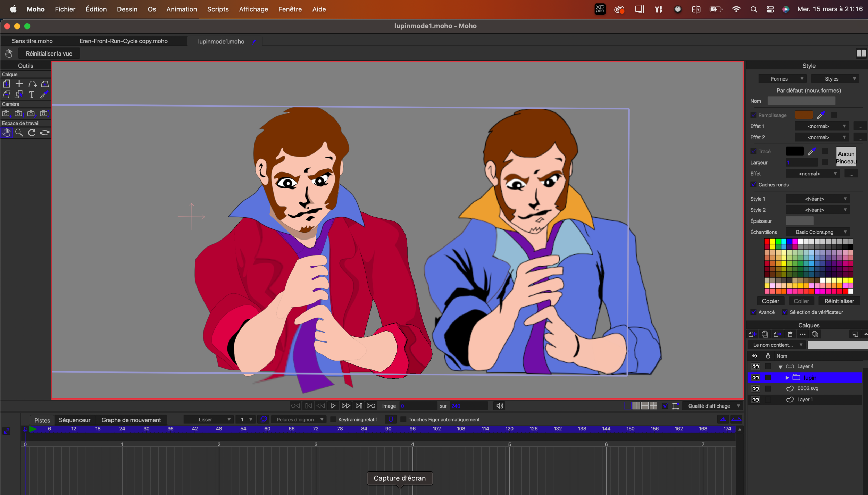This screenshot has height=495, width=868.
Task: Open the Lisser interpolation dropdown
Action: (x=208, y=420)
